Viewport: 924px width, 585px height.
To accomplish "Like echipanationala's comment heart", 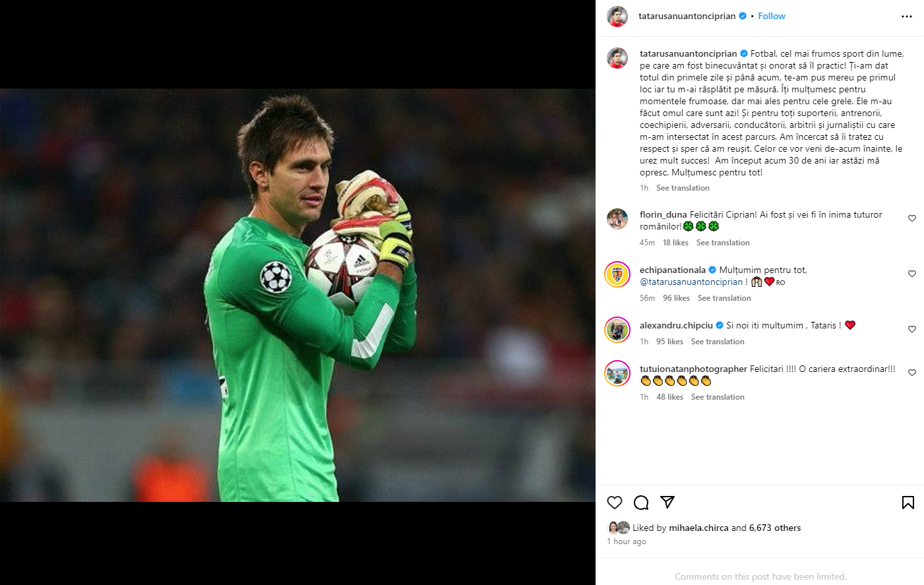I will pyautogui.click(x=912, y=274).
